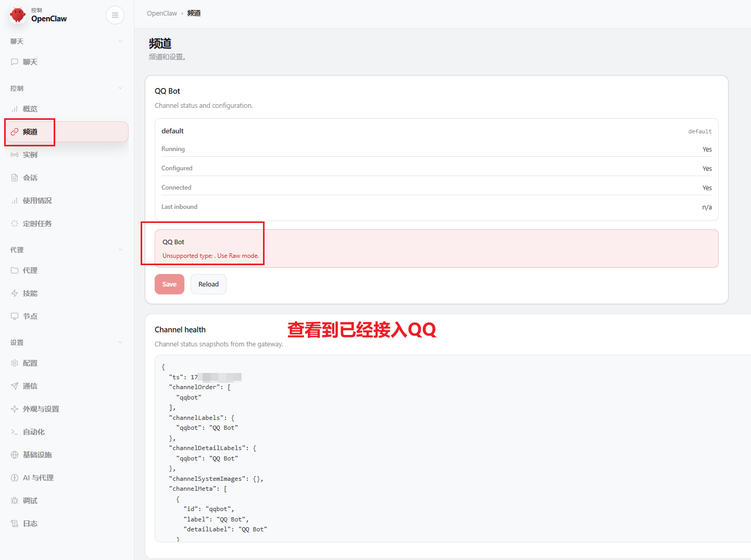This screenshot has width=751, height=560.
Task: Click the 'Connected' status row label
Action: (x=176, y=188)
